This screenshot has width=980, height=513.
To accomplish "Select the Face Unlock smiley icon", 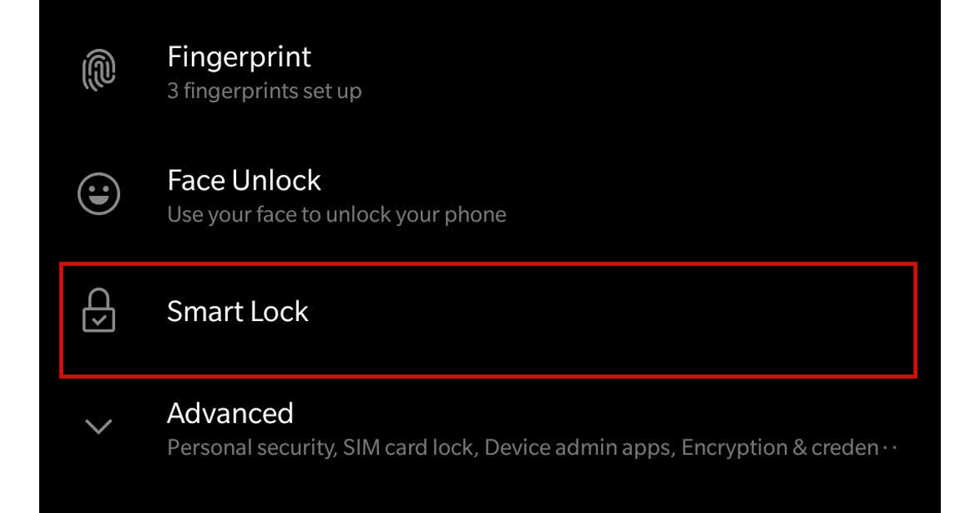I will (x=96, y=194).
